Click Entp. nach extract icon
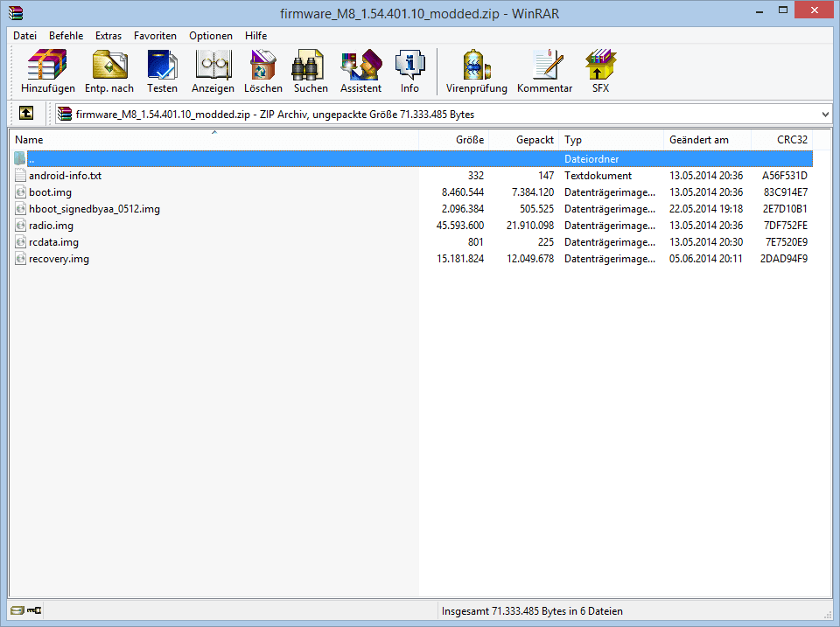The image size is (840, 627). (x=109, y=71)
